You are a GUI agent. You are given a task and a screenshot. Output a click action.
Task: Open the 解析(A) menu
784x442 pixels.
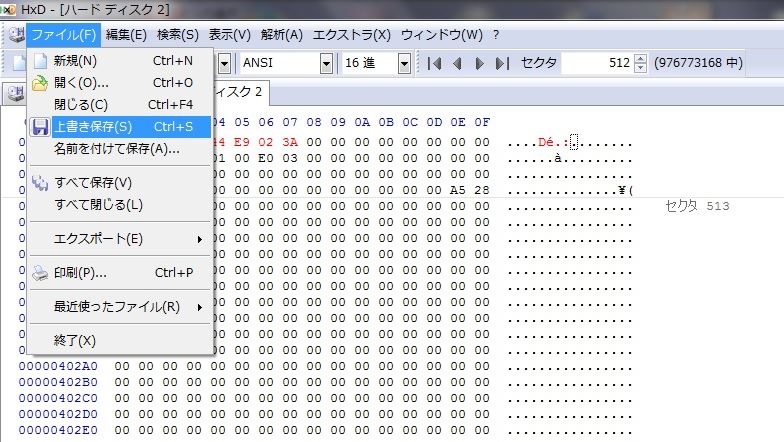pos(282,34)
